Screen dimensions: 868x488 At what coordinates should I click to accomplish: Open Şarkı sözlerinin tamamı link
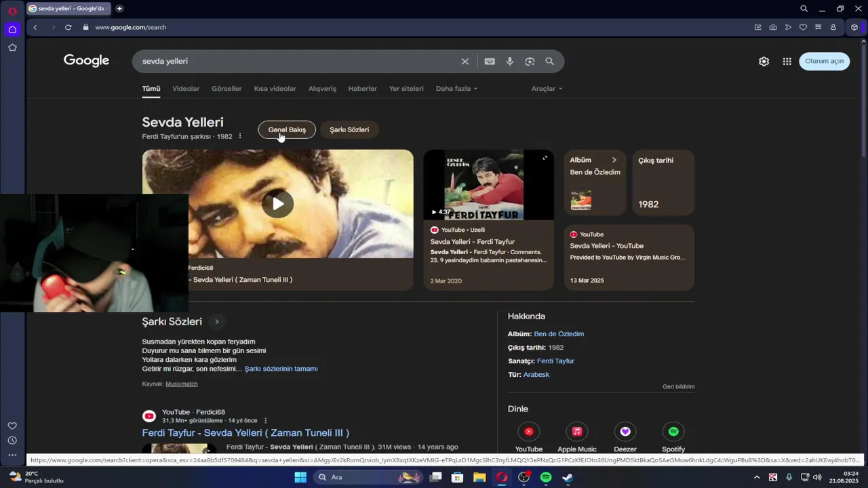coord(281,369)
